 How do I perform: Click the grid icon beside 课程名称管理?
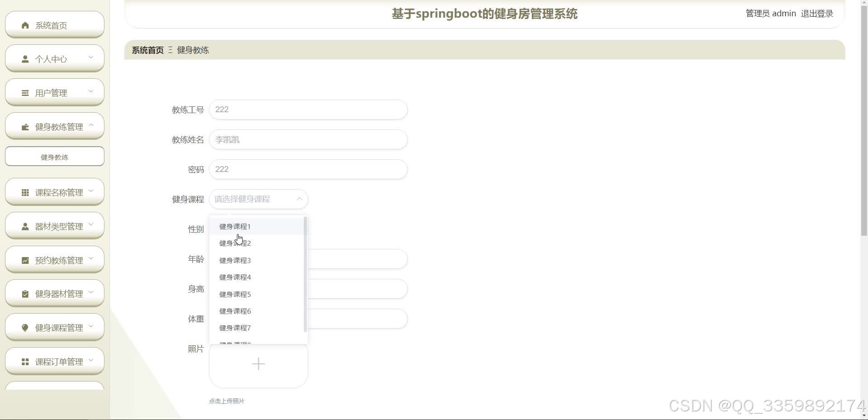[x=25, y=192]
